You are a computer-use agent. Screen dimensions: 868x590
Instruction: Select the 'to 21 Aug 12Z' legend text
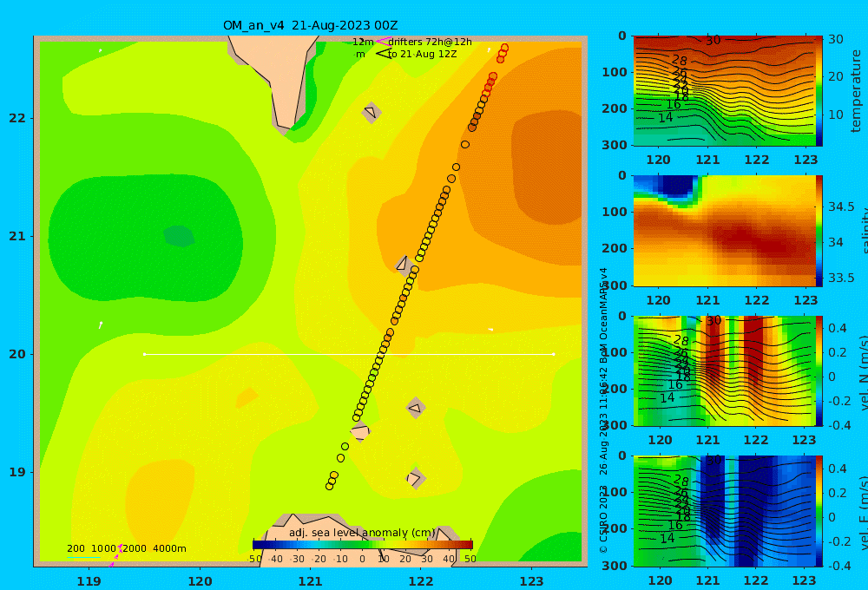[423, 54]
